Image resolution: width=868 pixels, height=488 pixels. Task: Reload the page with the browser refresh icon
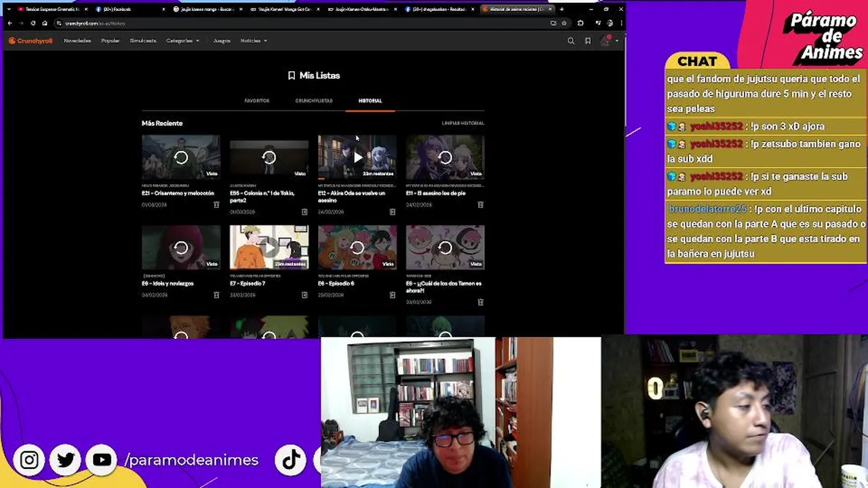pos(33,23)
